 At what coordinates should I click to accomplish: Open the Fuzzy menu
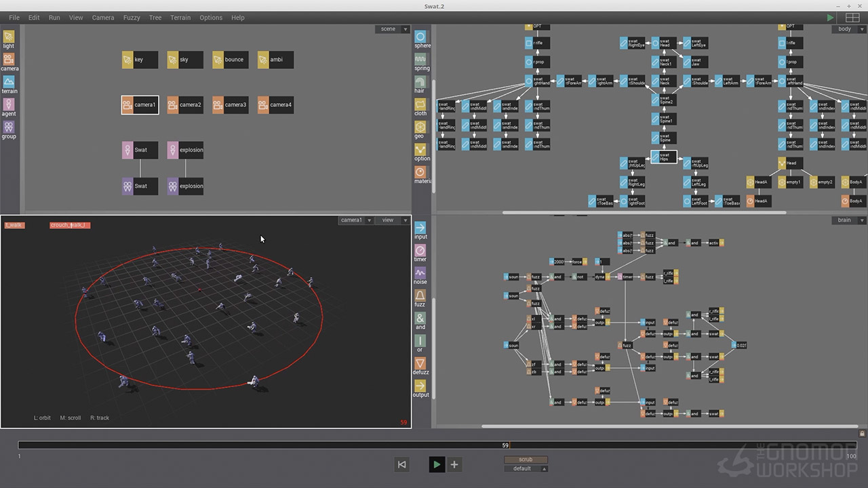click(x=132, y=18)
